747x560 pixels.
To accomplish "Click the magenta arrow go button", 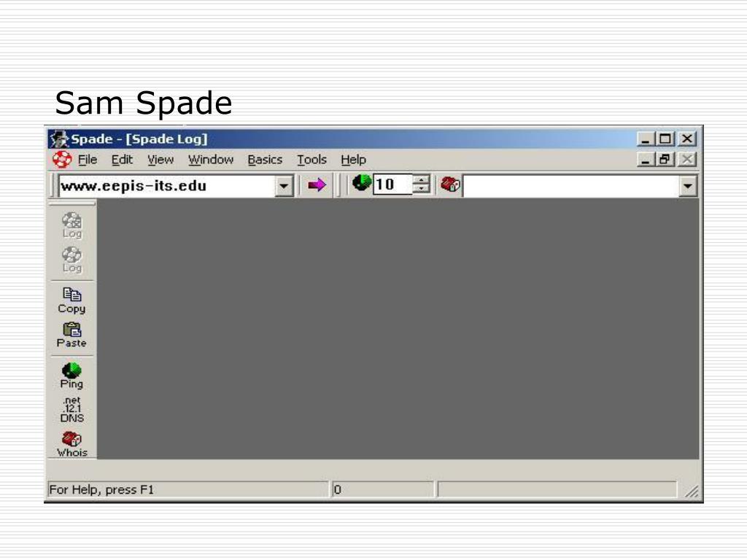I will (317, 184).
